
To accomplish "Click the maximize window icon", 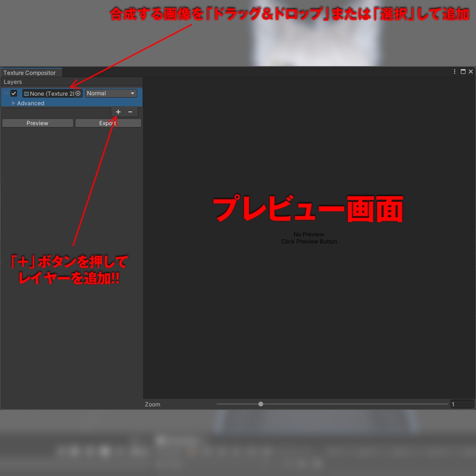I will pos(463,72).
